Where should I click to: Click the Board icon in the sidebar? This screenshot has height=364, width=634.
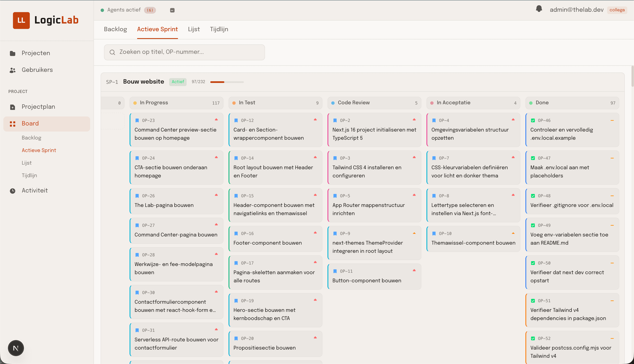click(x=13, y=124)
